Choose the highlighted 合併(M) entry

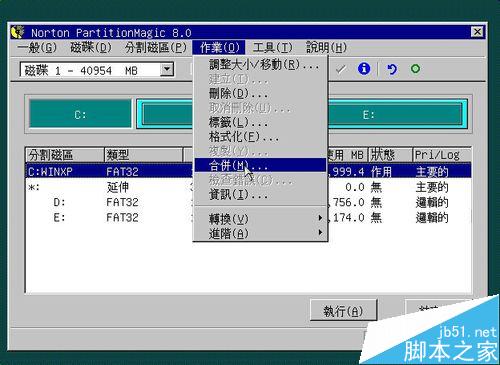(260, 165)
